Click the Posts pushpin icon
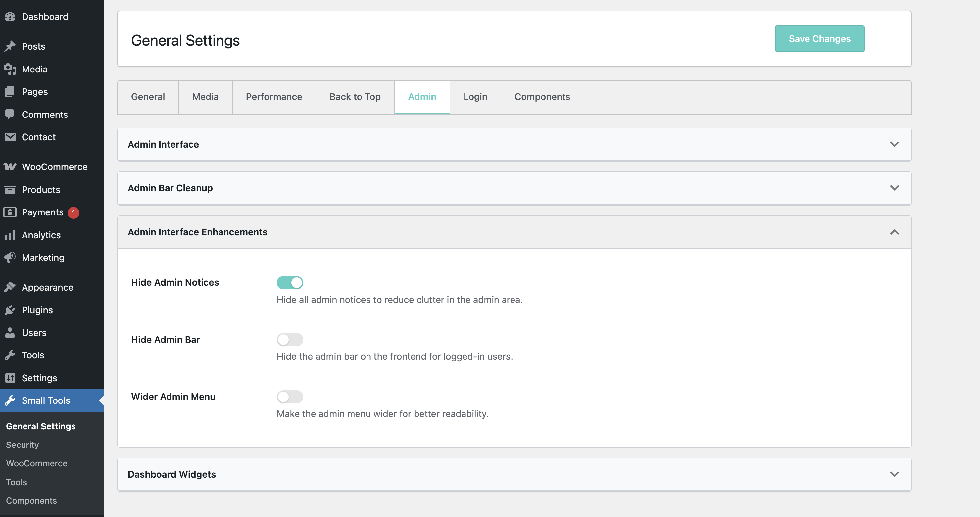 coord(10,46)
